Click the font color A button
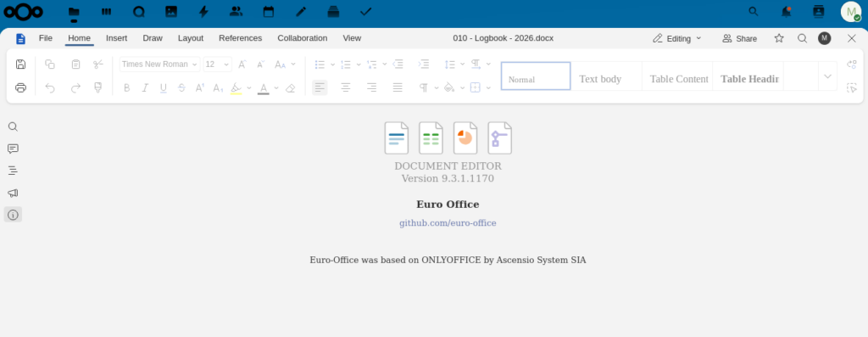 click(264, 87)
